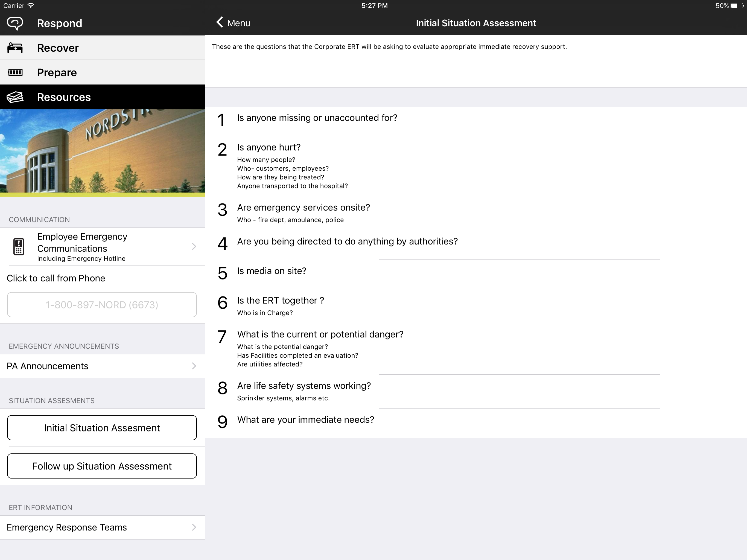
Task: Tap the Nordstrom building photo
Action: [x=102, y=151]
